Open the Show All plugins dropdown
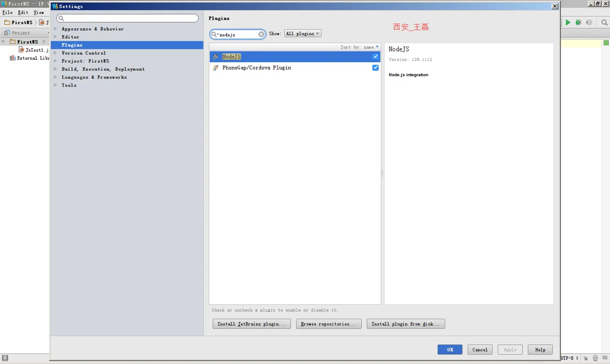610x364 pixels. pos(303,34)
